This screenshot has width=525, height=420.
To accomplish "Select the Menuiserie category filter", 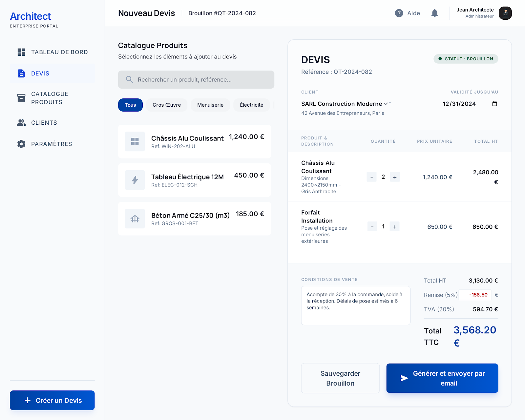I will coord(210,105).
